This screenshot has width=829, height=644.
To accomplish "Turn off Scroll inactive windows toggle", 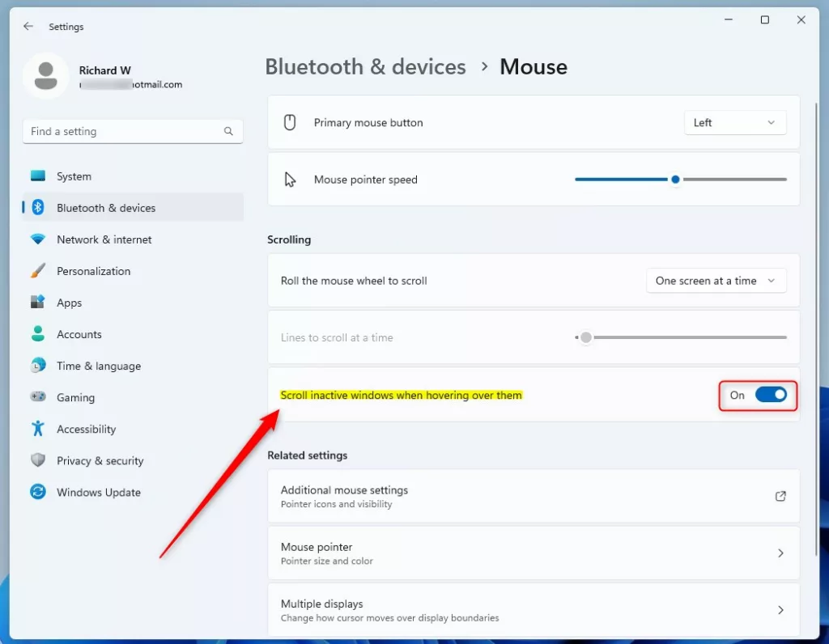I will (x=771, y=395).
